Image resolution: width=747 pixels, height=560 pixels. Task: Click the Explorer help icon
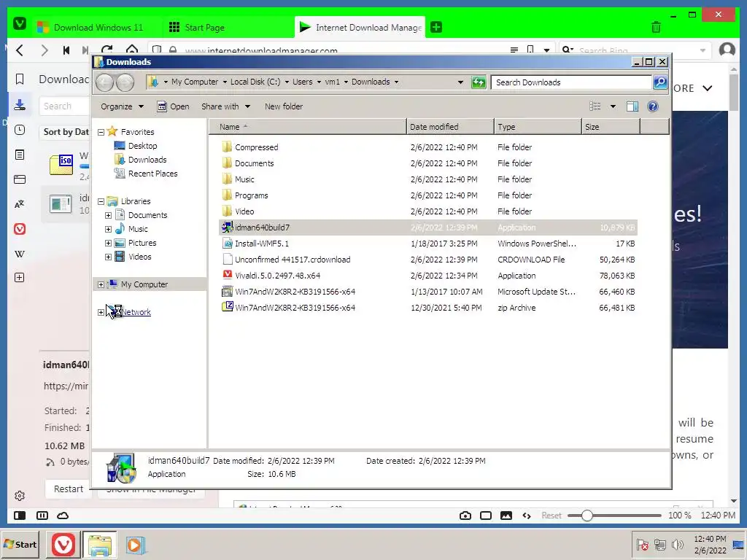pos(653,106)
